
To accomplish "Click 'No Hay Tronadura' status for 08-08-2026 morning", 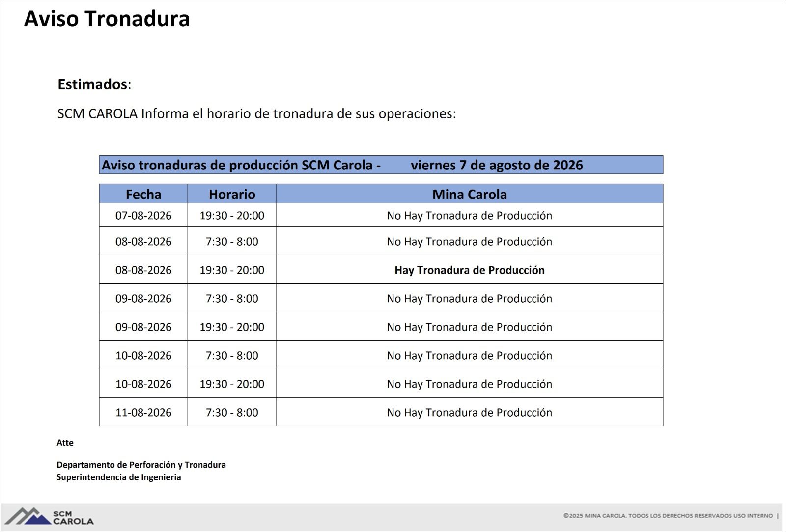I will [x=470, y=241].
